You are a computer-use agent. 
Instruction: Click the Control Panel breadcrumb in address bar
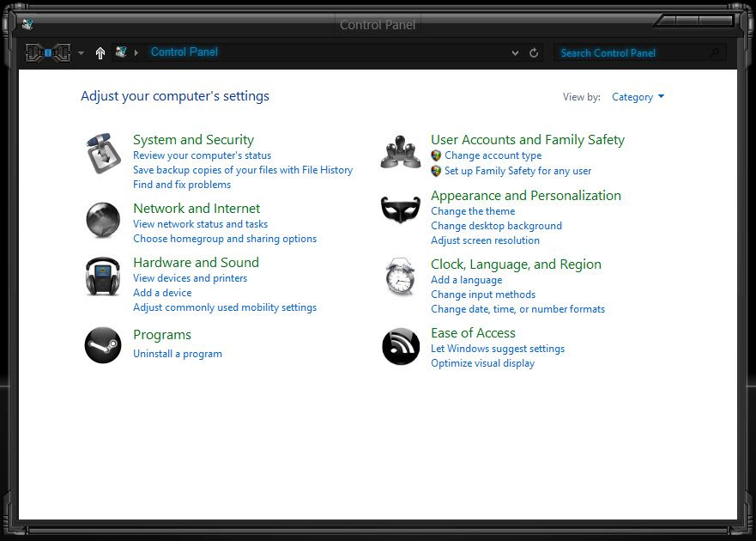[x=184, y=52]
